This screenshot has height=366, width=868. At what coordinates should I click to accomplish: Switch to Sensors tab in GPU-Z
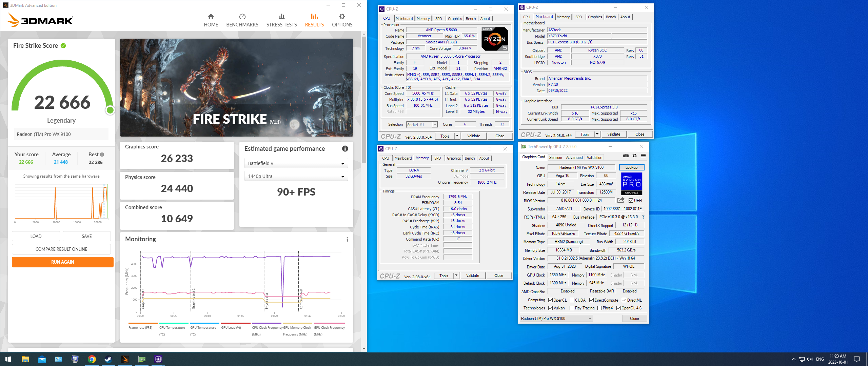tap(555, 158)
